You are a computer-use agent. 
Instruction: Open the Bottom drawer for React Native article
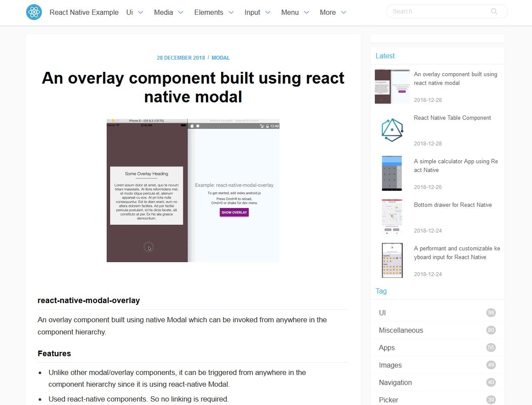[x=453, y=205]
